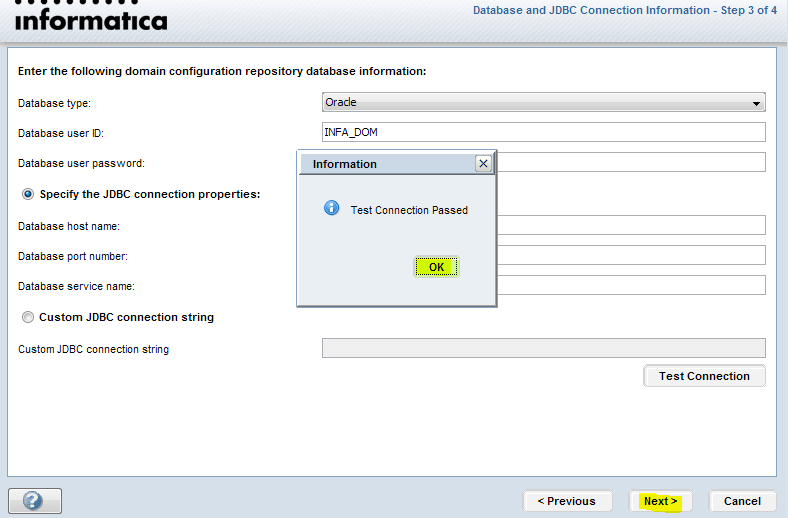Proceed with the Next button
This screenshot has width=788, height=518.
[660, 501]
